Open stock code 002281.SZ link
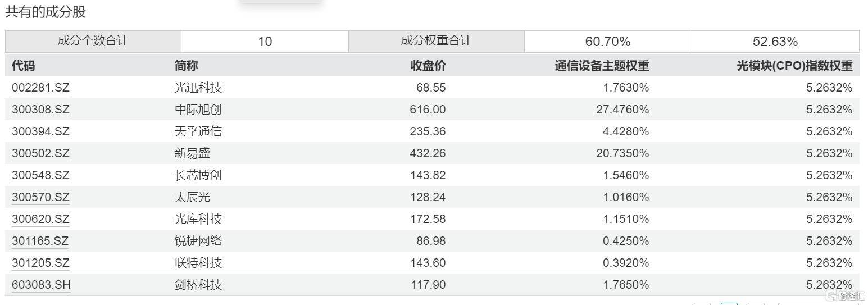 [x=40, y=88]
